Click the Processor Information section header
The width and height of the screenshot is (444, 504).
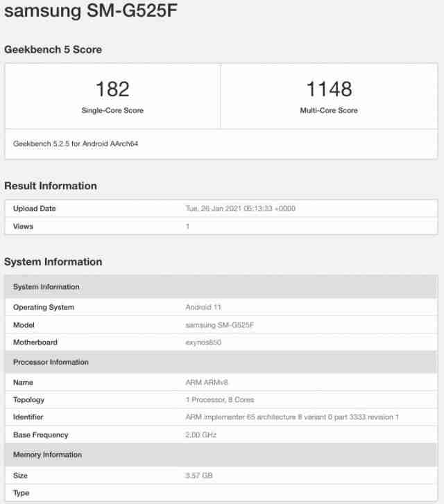(x=221, y=362)
